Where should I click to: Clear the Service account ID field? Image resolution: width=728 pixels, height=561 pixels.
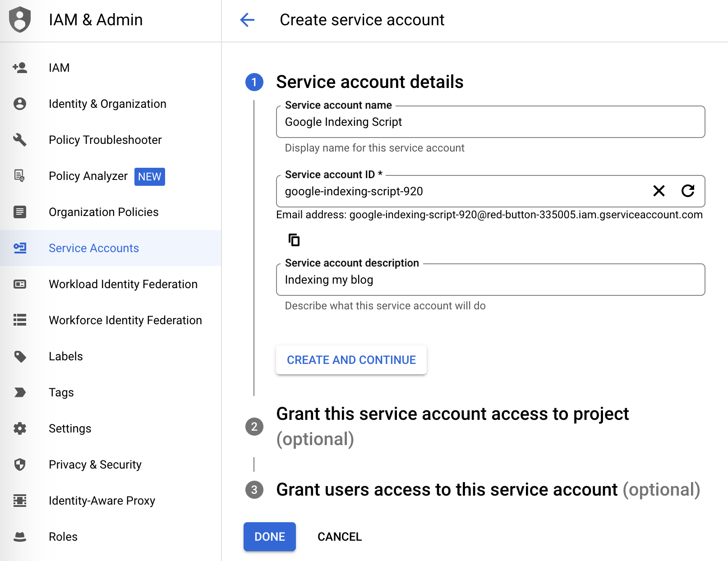(659, 191)
